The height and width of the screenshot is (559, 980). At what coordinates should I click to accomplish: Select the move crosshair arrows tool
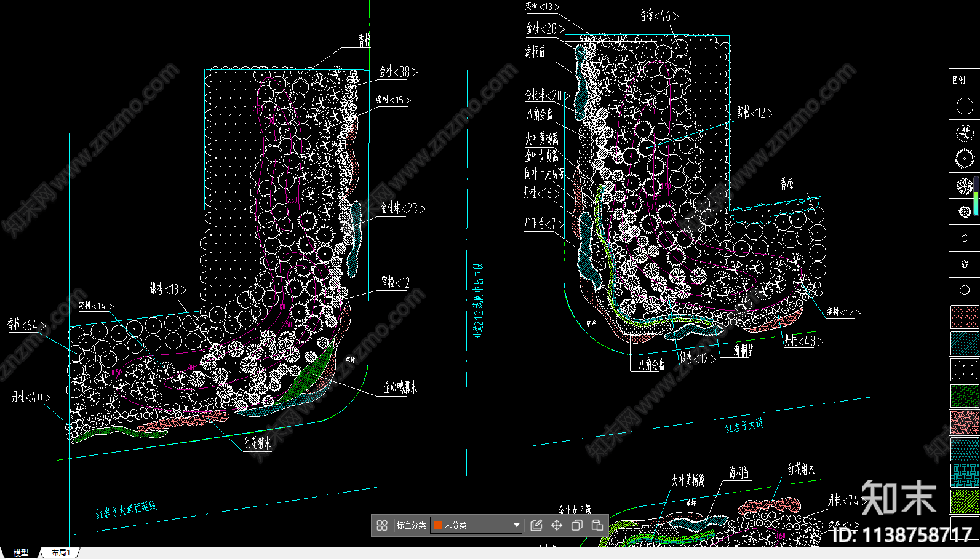click(557, 525)
